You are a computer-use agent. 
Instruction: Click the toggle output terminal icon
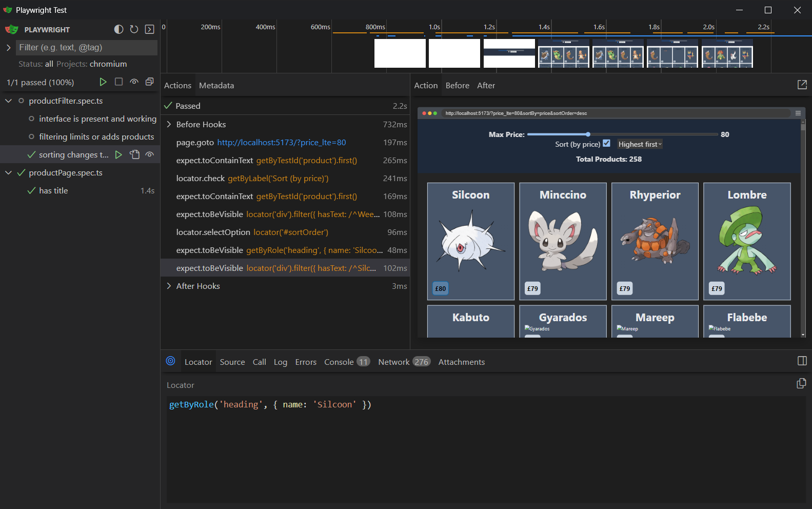pos(149,29)
